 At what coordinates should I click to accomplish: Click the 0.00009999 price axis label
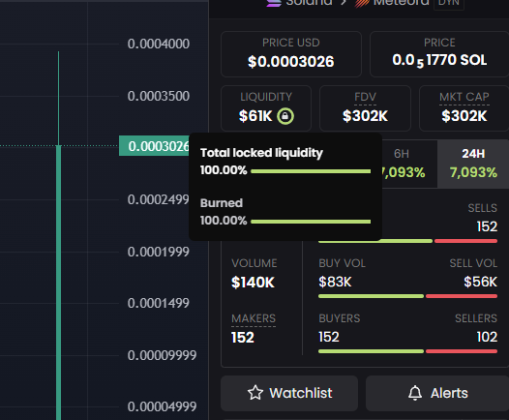[x=162, y=355]
